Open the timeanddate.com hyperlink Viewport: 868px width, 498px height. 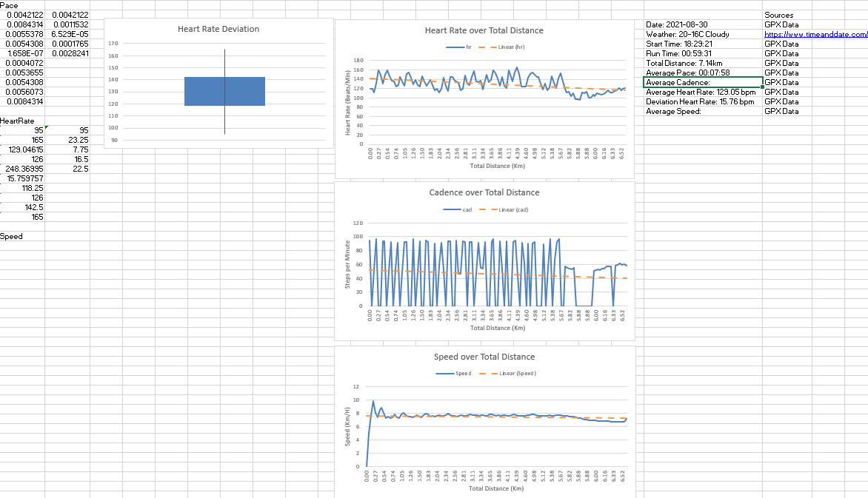tap(815, 34)
